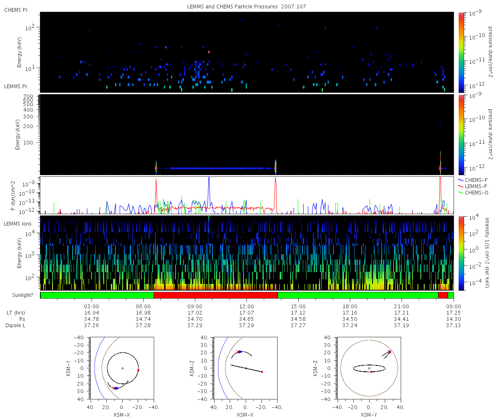The image size is (504, 420).
Task: Select the long red Sunlight bar segment
Action: click(216, 295)
